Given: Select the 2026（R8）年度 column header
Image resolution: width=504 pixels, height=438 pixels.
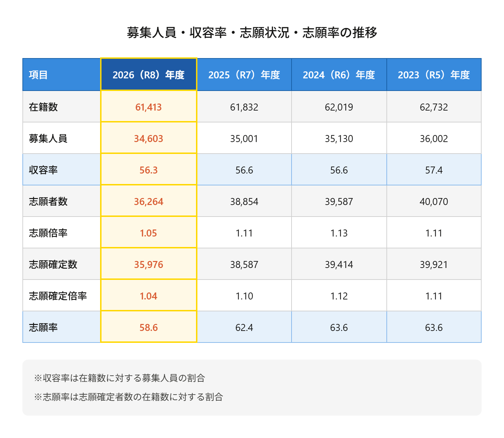Looking at the screenshot, I should coord(148,75).
